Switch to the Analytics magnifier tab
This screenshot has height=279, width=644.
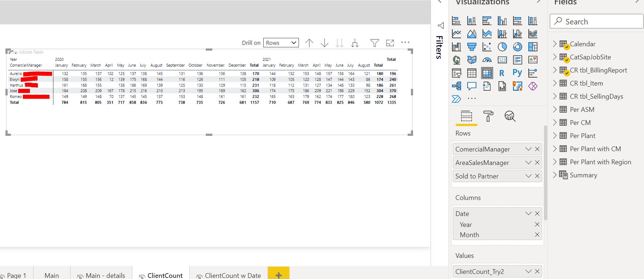510,116
